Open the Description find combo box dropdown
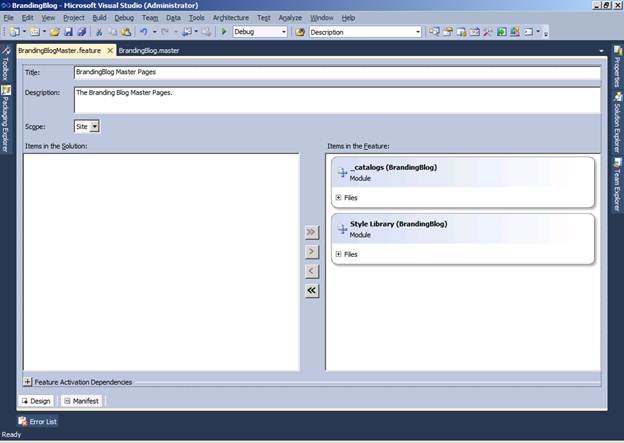This screenshot has height=443, width=624. click(x=418, y=32)
